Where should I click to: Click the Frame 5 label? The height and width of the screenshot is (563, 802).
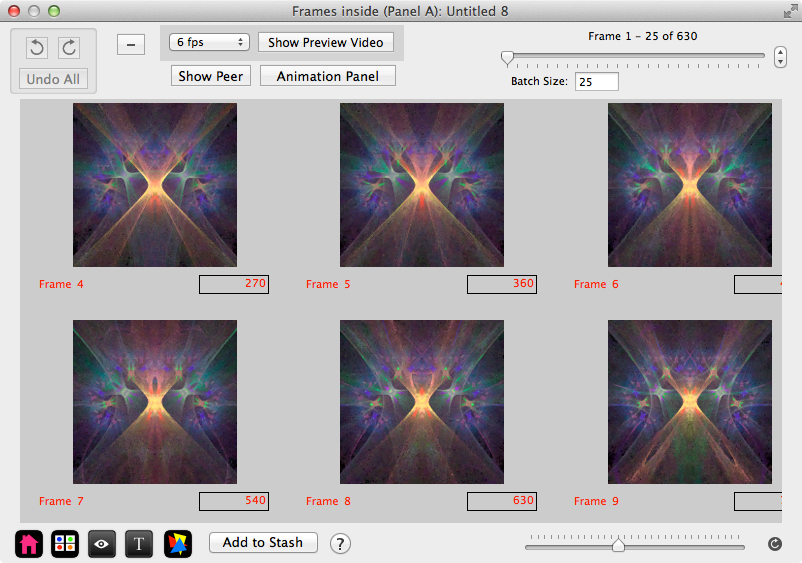tap(328, 284)
